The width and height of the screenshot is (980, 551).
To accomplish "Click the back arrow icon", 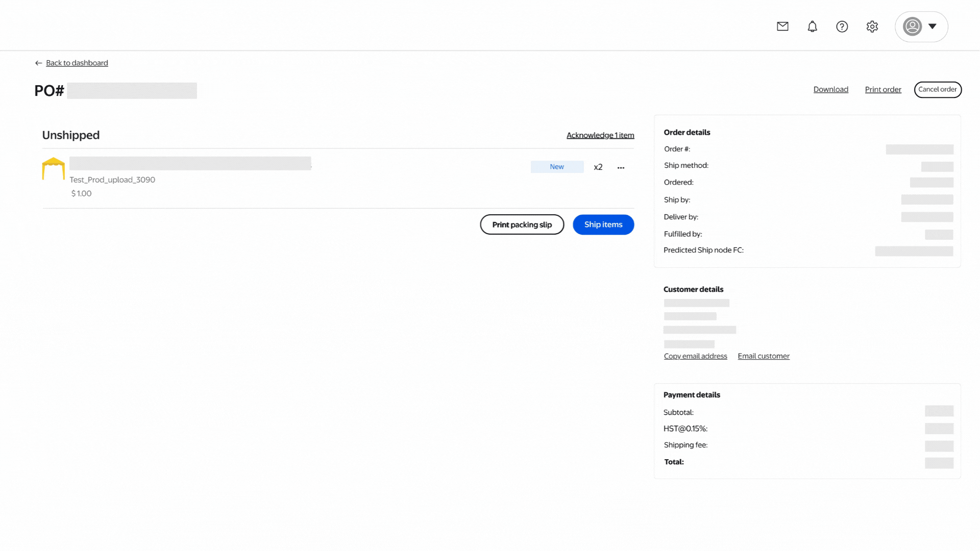I will point(38,63).
